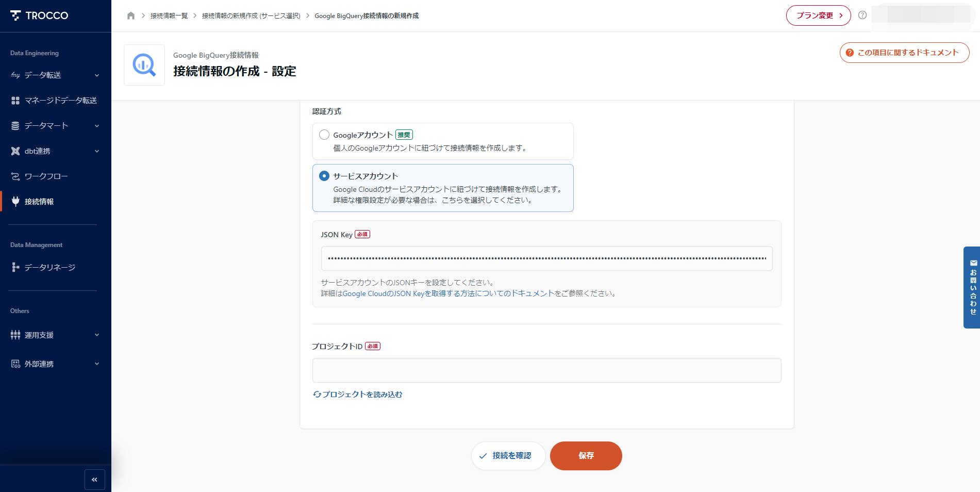This screenshot has width=980, height=492.
Task: Open データ転送 menu label
Action: pos(43,75)
